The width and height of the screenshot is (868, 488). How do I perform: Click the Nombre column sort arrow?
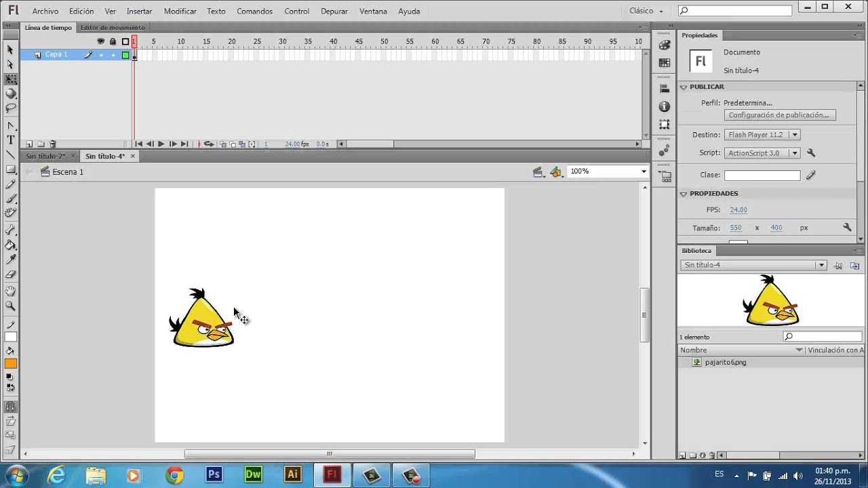800,350
